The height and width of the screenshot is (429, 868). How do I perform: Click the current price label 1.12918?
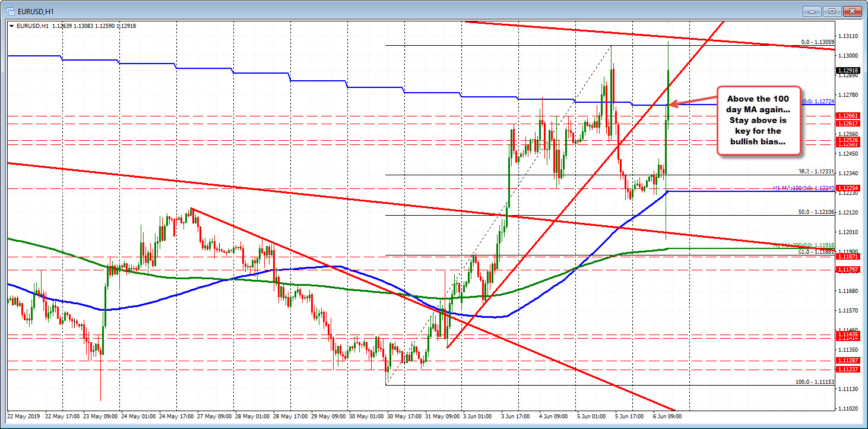(x=847, y=71)
